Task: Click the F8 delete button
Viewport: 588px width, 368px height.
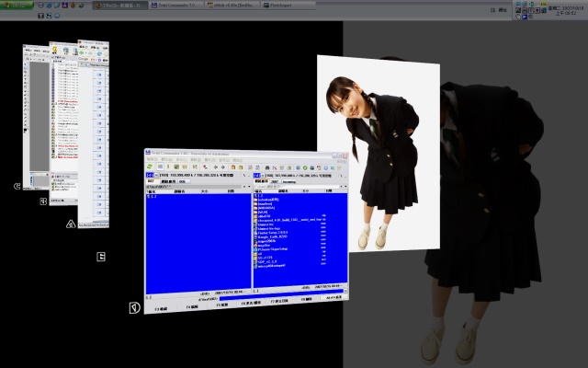Action: 306,299
